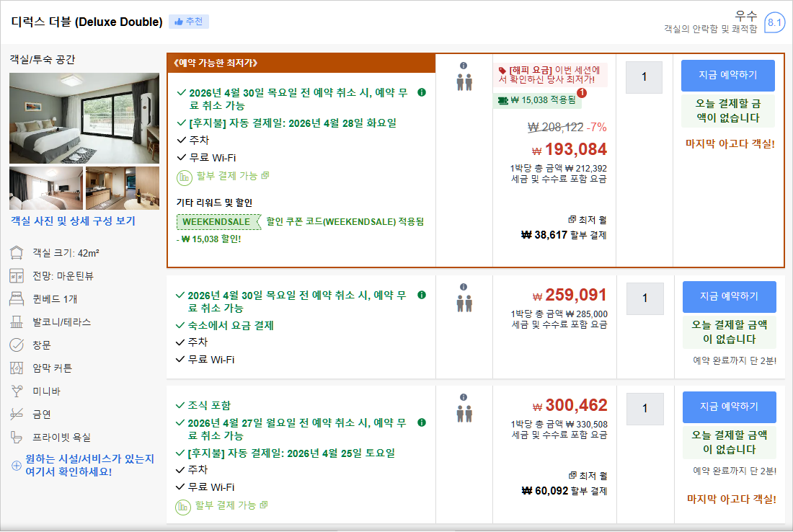Click plus icon beside 원하는 시설/서비스
Viewport: 793px width, 532px height.
[x=16, y=465]
